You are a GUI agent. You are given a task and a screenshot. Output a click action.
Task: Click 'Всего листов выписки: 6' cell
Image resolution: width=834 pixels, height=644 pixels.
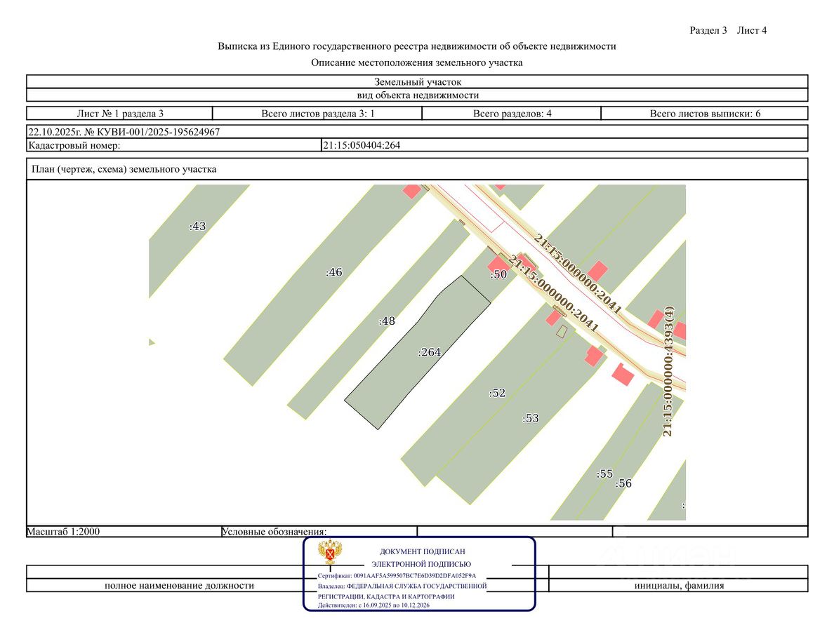(705, 113)
